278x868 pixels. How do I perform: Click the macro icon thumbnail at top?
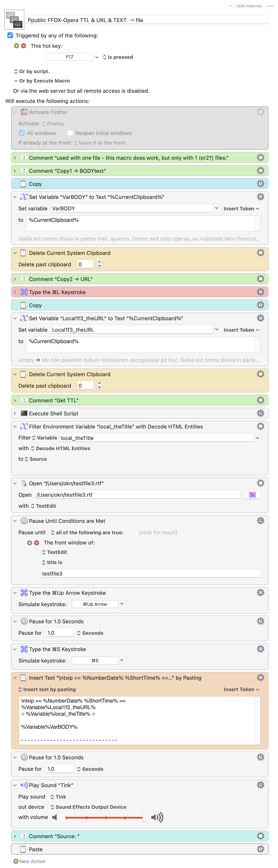click(14, 20)
